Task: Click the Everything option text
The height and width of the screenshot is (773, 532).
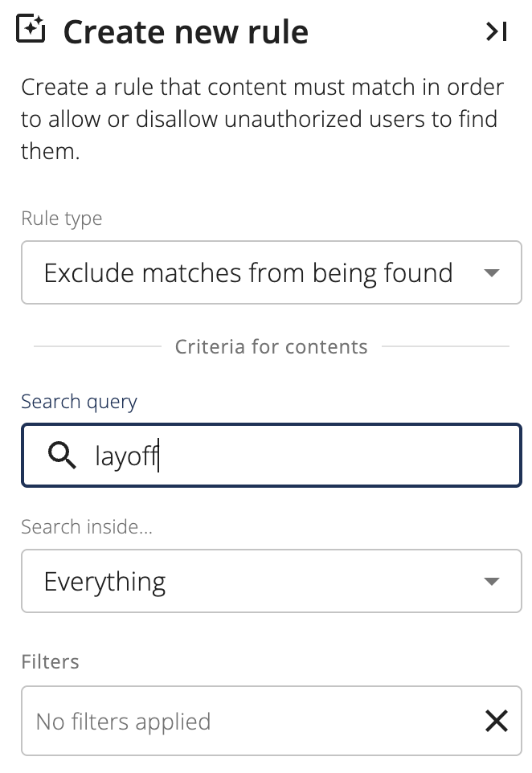Action: 104,583
